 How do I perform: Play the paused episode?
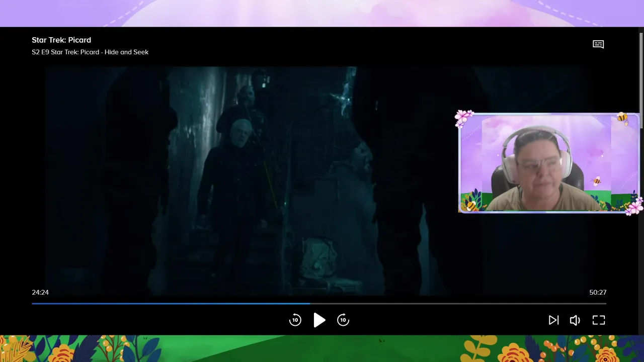point(319,320)
